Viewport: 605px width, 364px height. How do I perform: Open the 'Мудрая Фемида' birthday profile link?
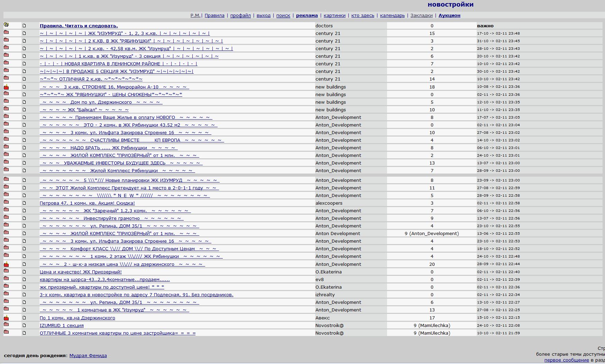(88, 356)
